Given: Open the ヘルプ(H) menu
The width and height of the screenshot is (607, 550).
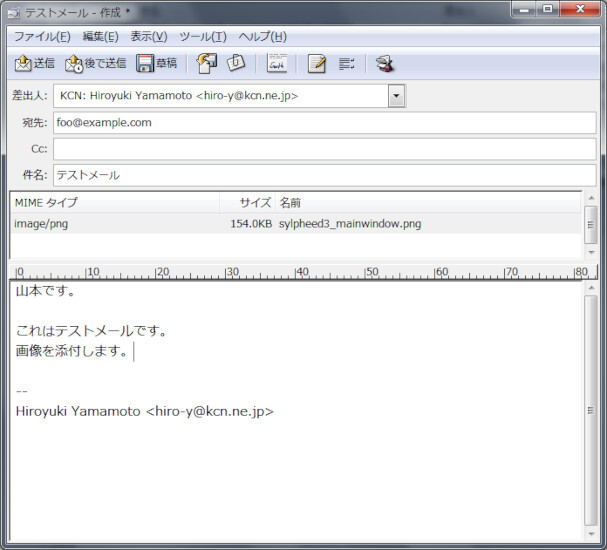Looking at the screenshot, I should (262, 37).
